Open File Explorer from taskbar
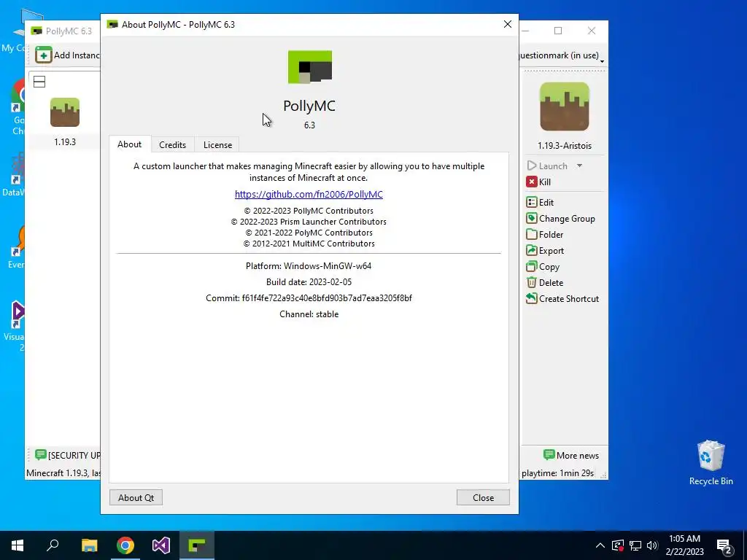 89,545
